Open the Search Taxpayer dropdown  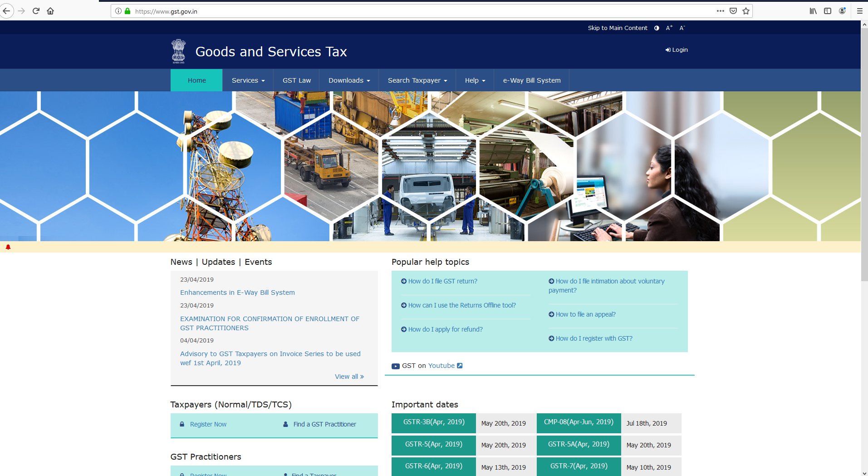point(417,80)
